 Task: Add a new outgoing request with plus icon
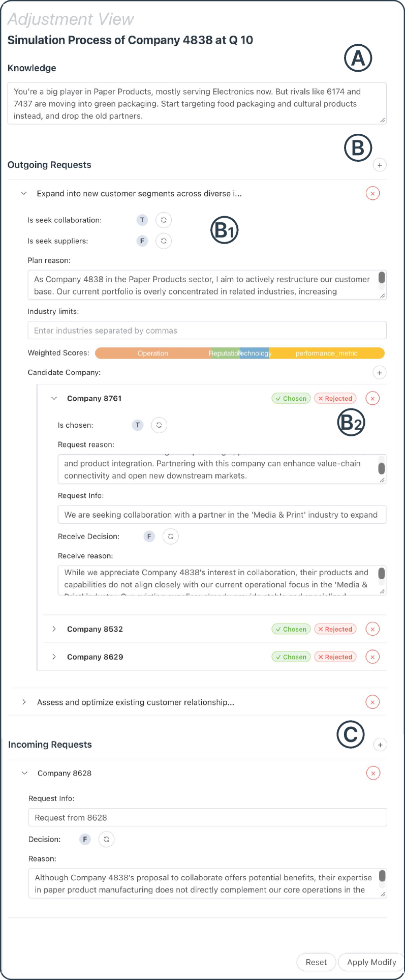point(379,165)
